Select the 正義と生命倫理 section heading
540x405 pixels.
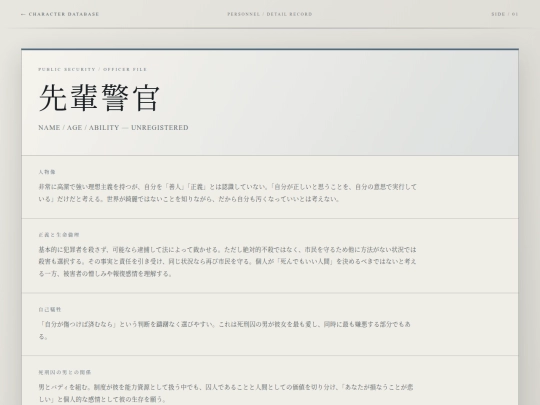pyautogui.click(x=59, y=235)
